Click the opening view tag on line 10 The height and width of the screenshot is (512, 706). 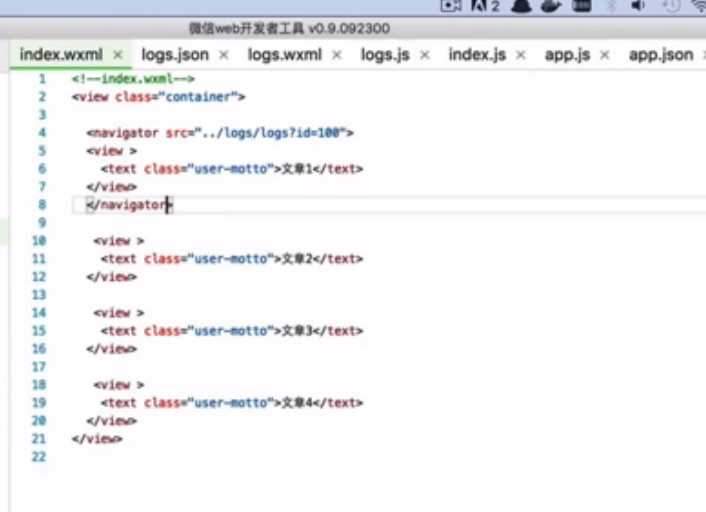coord(119,241)
